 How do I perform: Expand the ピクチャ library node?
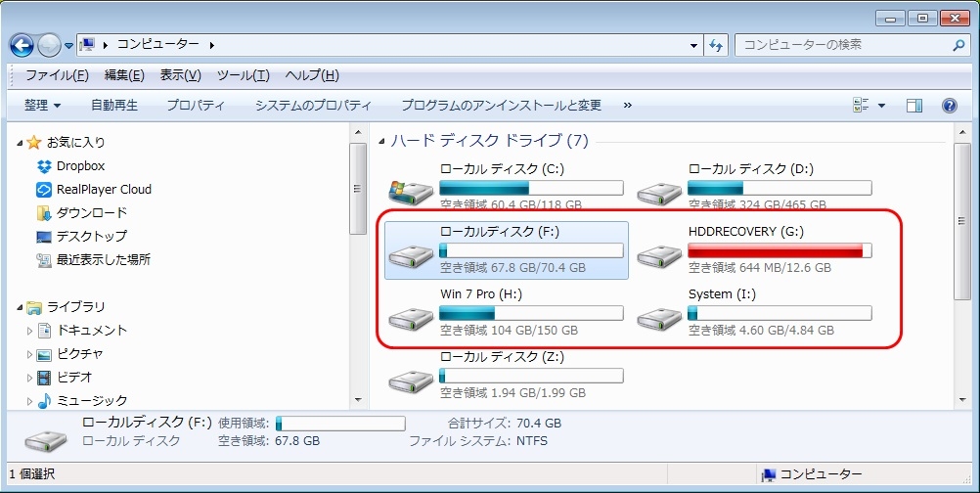pos(29,354)
